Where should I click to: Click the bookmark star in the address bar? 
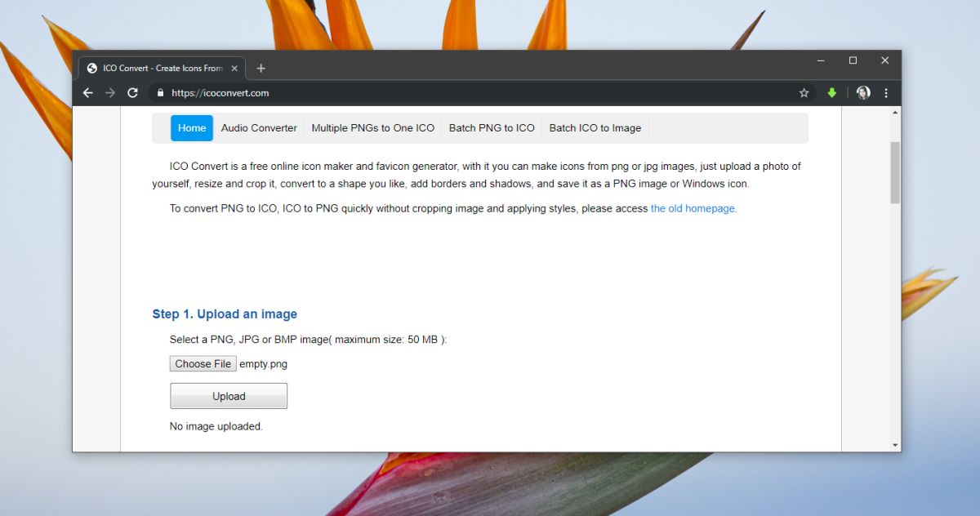coord(804,93)
